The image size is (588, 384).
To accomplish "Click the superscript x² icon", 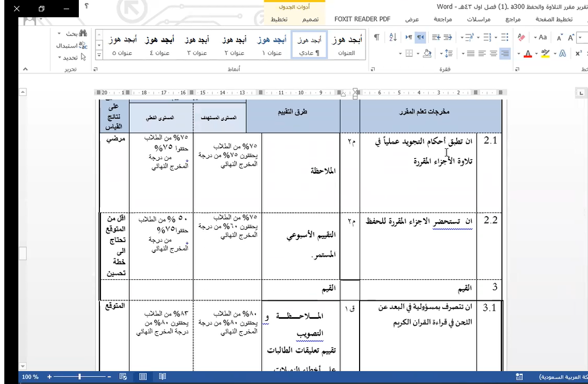I will pos(579,53).
